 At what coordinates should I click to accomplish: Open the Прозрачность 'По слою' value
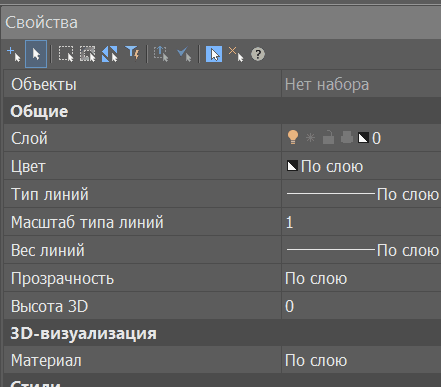coord(316,278)
